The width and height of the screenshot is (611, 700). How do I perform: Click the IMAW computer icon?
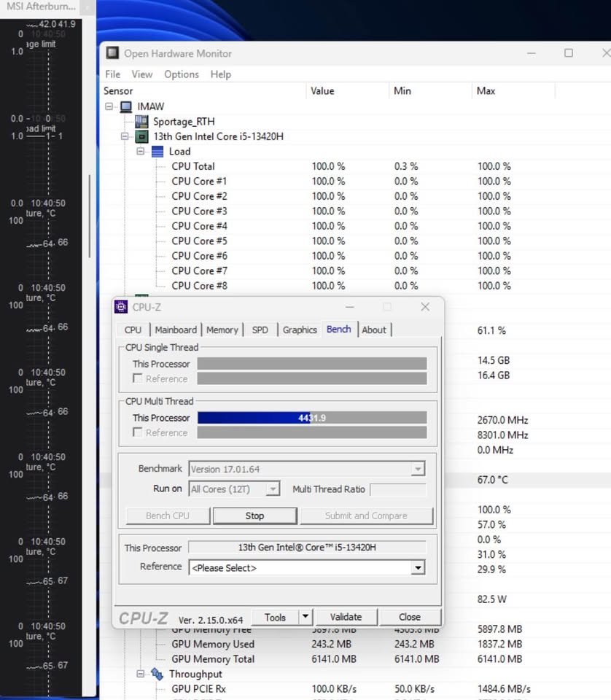pos(124,106)
